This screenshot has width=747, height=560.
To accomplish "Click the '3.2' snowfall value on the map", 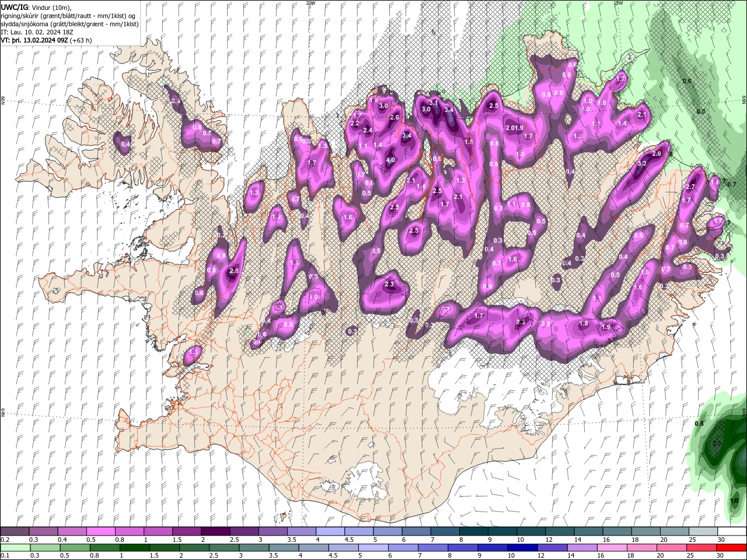I will (x=642, y=163).
